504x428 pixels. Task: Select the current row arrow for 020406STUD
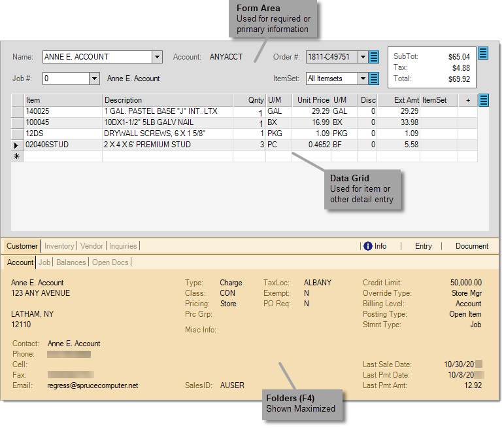coord(16,145)
